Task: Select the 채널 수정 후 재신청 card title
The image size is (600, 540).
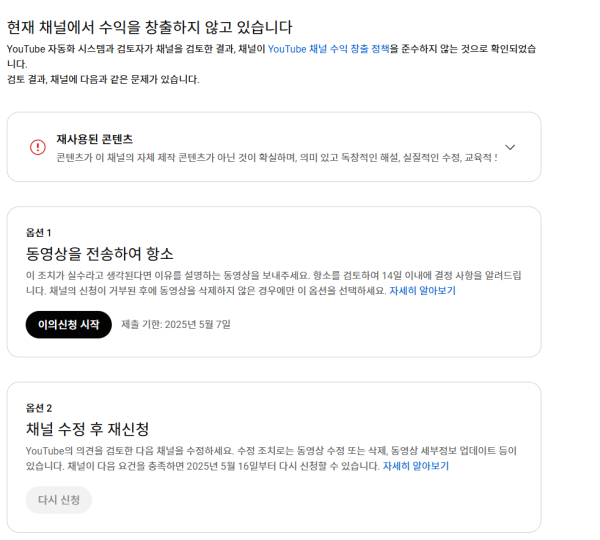Action: (x=88, y=429)
